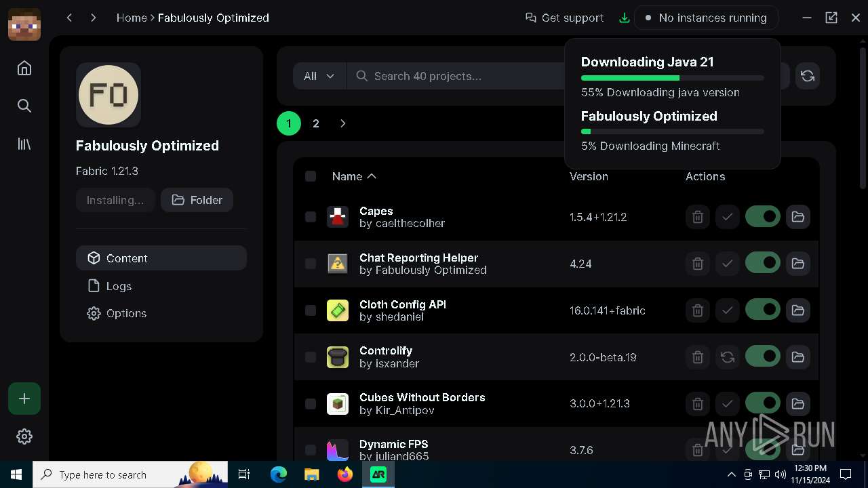
Task: Go to next page chevron
Action: 342,123
